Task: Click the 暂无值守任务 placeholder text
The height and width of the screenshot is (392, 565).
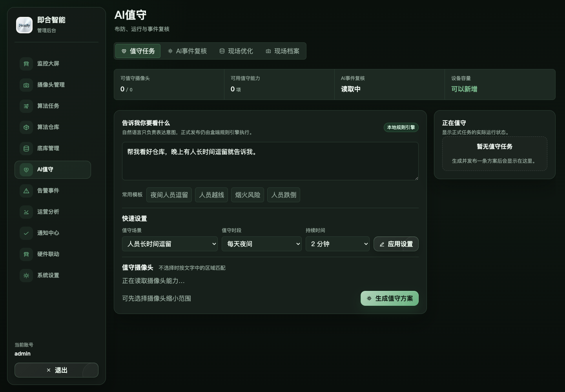Action: [495, 146]
